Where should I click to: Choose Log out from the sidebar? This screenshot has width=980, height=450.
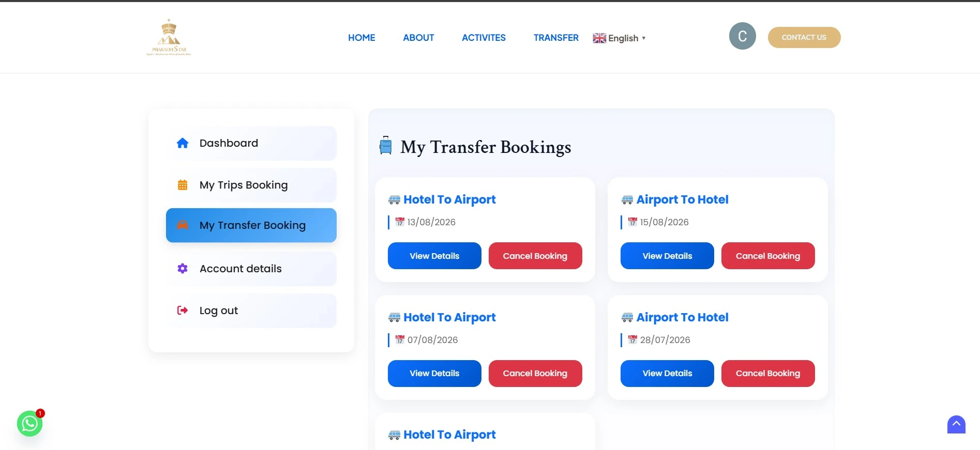tap(251, 311)
